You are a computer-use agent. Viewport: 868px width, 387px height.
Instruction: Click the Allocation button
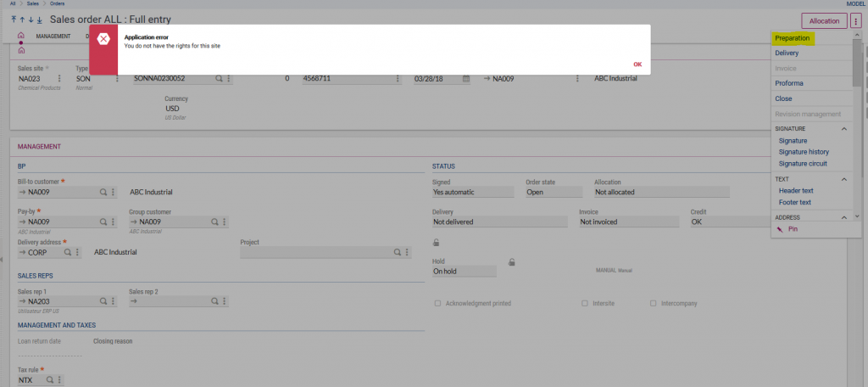(823, 20)
